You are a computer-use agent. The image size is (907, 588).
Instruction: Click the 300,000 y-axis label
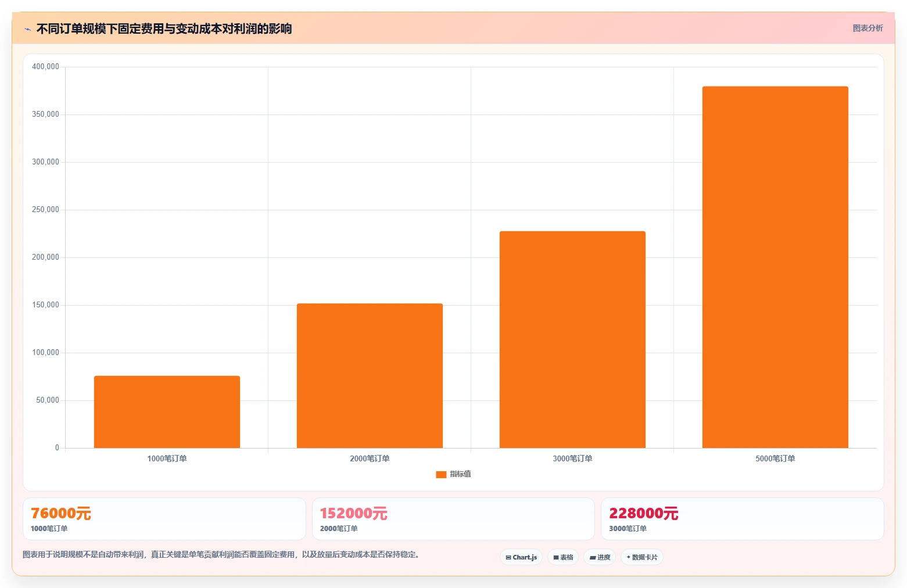pos(45,162)
